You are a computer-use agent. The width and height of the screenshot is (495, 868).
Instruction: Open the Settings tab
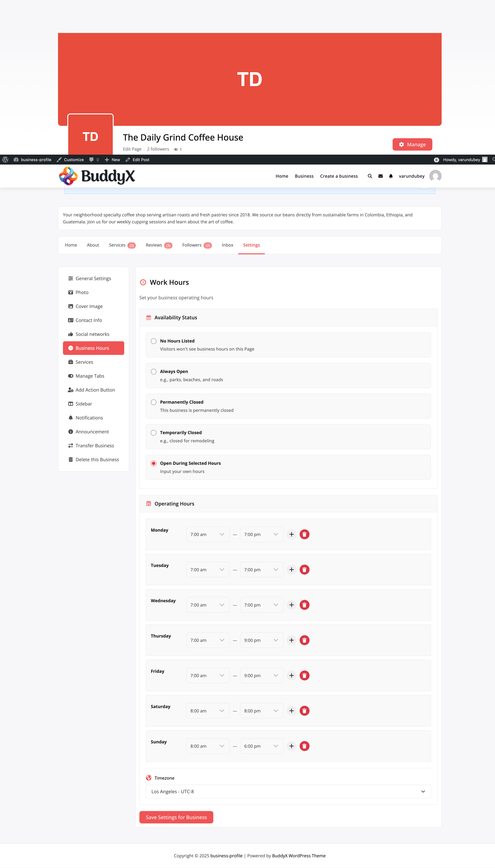[251, 245]
